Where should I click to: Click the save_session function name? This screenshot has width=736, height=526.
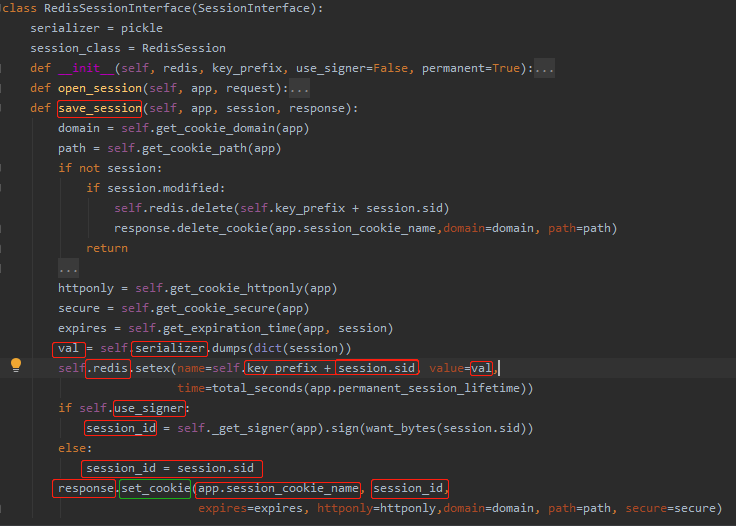pyautogui.click(x=100, y=108)
